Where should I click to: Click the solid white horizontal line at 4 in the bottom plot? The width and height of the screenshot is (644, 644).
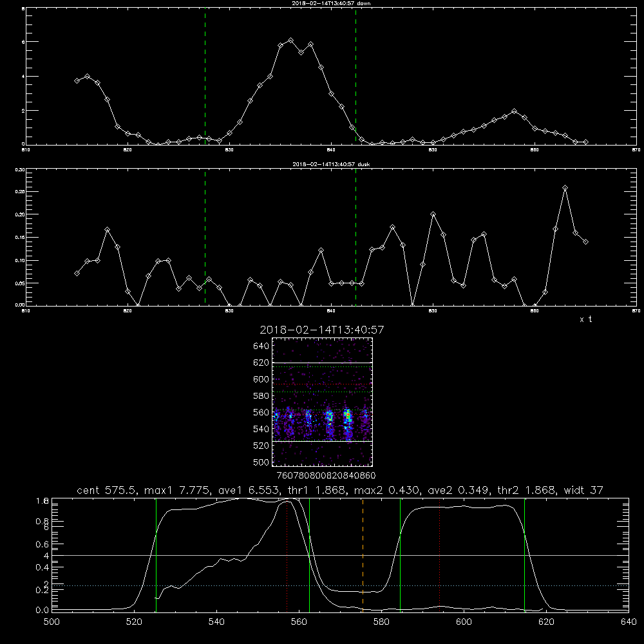tap(340, 555)
